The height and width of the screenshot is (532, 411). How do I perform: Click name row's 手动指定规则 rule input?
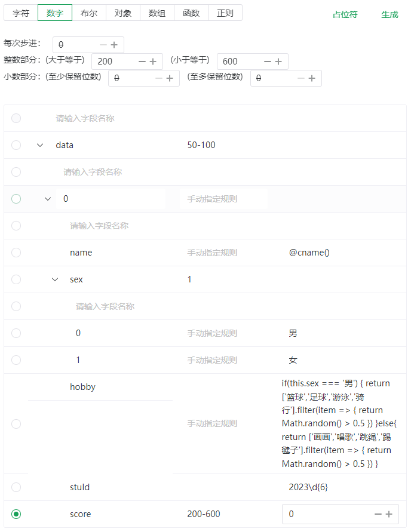pos(212,253)
